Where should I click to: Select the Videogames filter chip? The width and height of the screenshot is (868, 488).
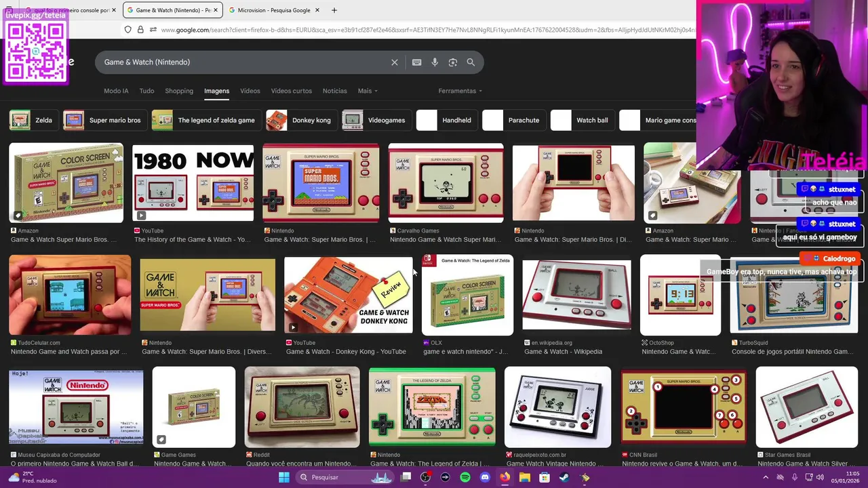click(x=376, y=120)
